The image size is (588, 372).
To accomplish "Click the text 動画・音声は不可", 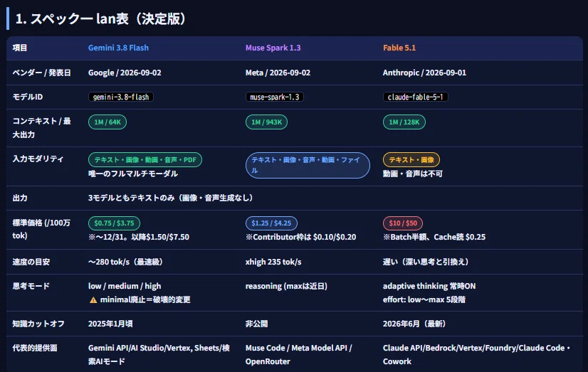I will tap(412, 174).
